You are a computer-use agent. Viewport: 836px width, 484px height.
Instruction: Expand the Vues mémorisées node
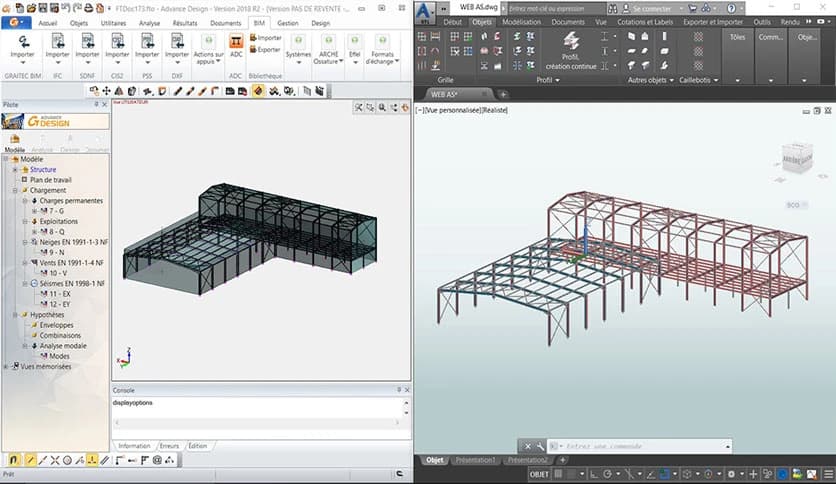(x=5, y=367)
